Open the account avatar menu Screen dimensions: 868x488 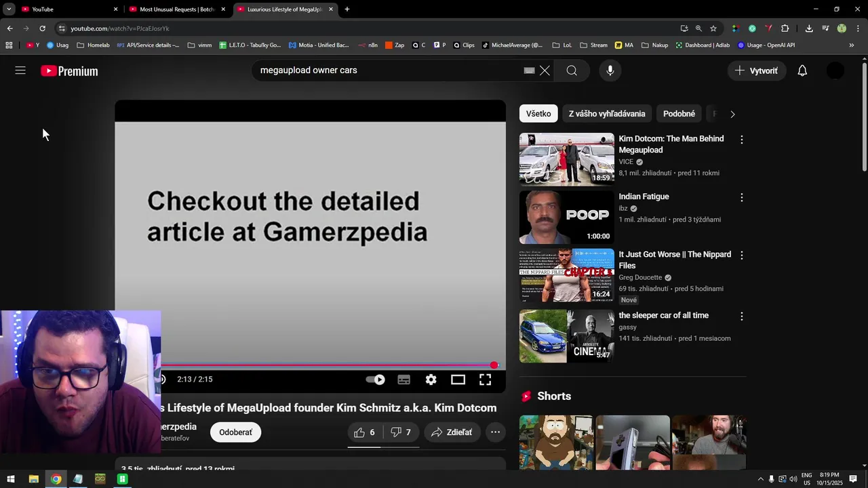coord(835,70)
